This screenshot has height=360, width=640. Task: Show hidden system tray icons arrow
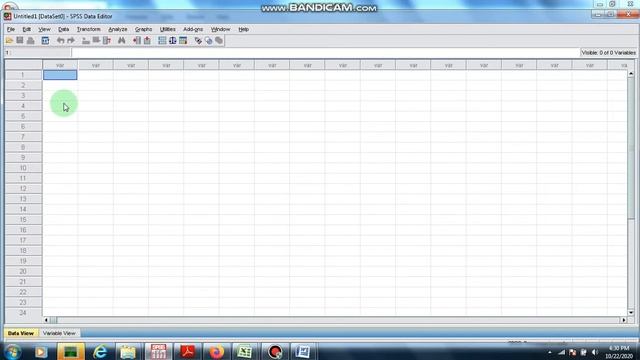tap(550, 352)
